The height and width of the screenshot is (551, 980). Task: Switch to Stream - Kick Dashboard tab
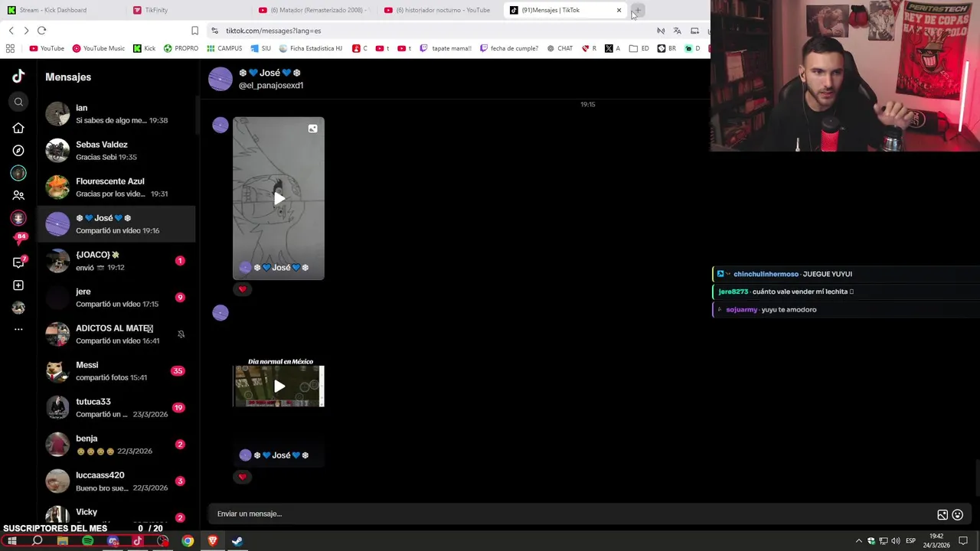(x=63, y=10)
